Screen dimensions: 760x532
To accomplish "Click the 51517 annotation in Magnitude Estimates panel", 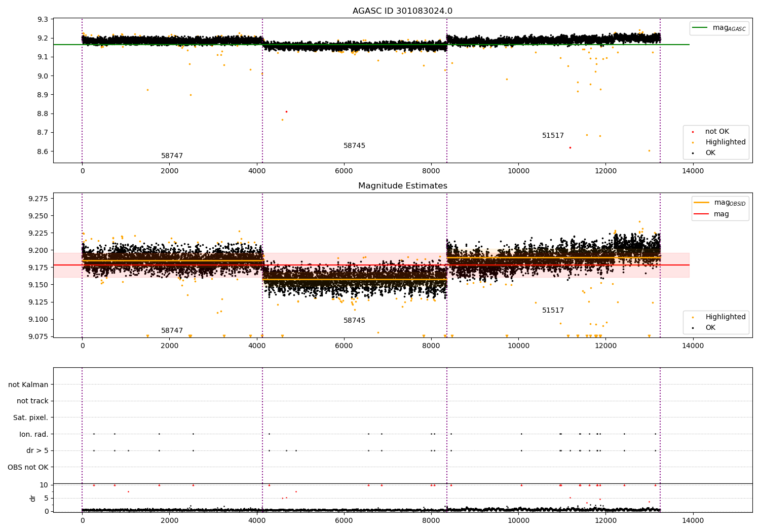I will [553, 311].
